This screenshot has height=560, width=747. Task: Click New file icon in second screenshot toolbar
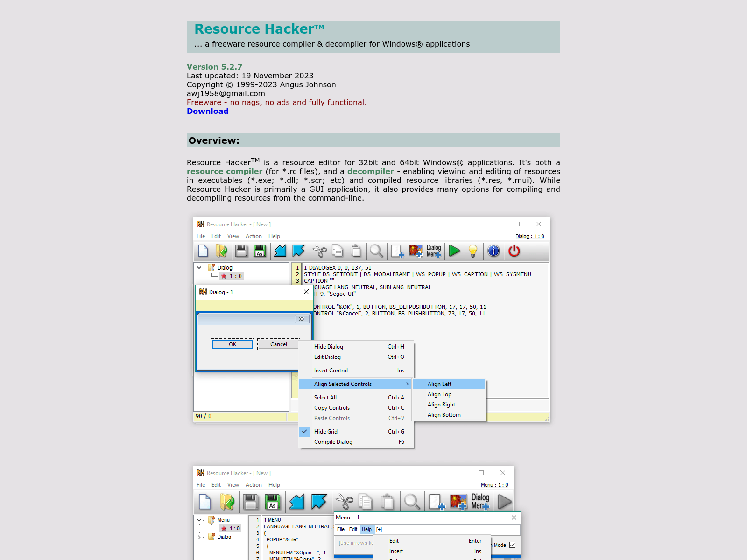[x=205, y=502]
